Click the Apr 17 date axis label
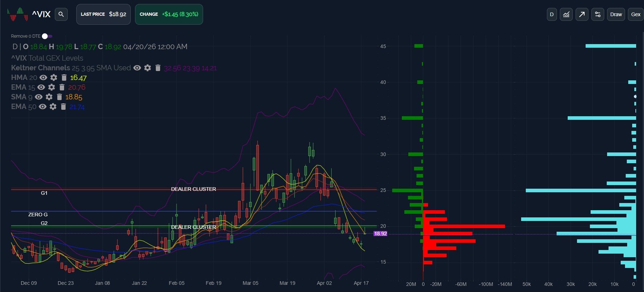The image size is (644, 292). point(361,283)
